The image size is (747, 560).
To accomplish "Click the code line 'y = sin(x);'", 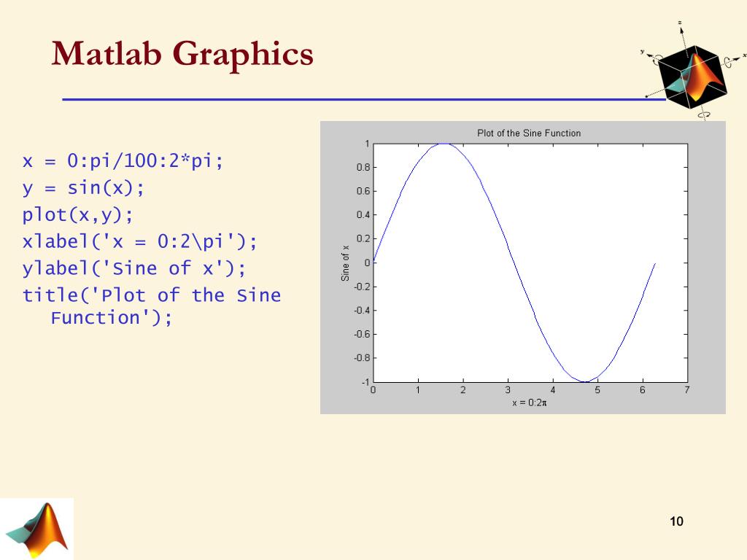I will pyautogui.click(x=83, y=187).
